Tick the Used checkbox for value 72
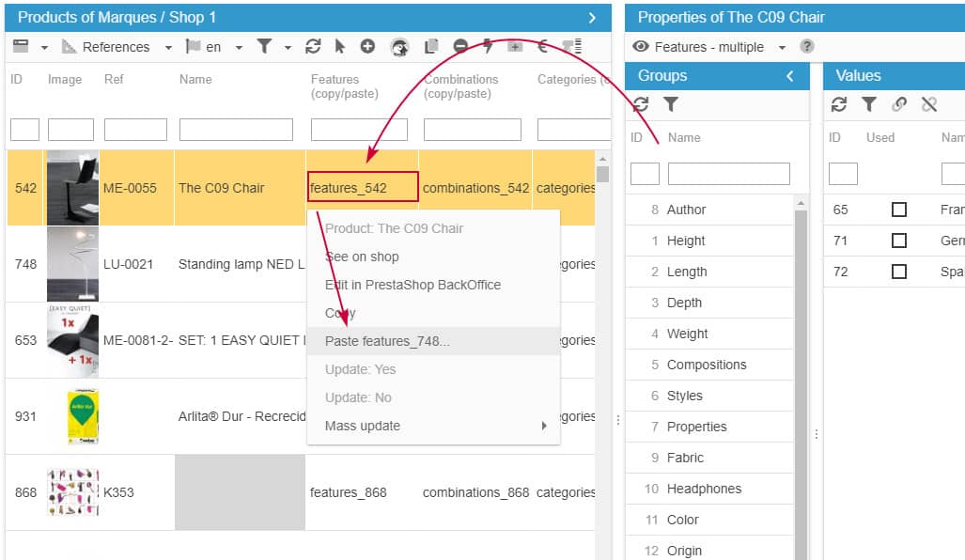 [898, 272]
